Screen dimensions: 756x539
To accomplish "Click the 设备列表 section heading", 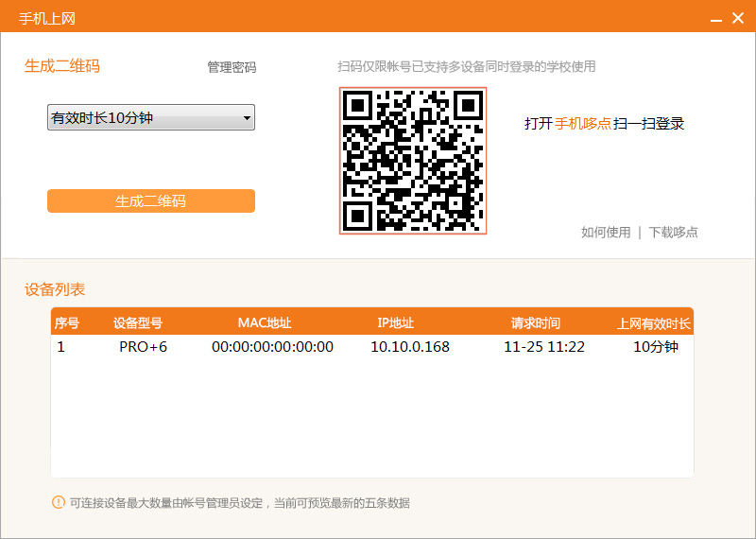I will tap(55, 289).
